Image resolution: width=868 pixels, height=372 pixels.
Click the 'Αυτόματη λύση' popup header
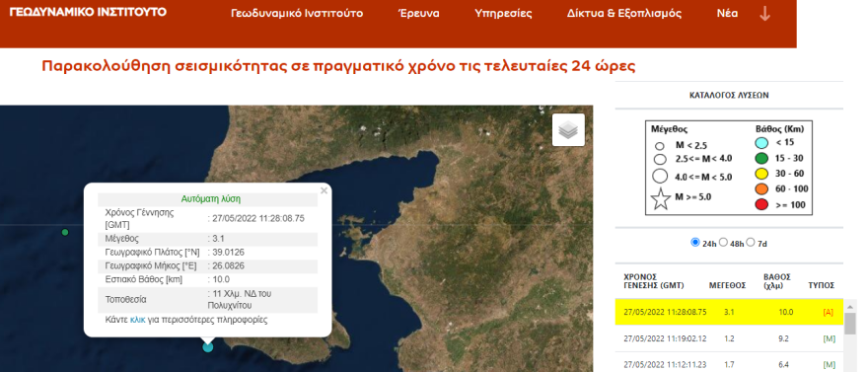click(x=211, y=198)
